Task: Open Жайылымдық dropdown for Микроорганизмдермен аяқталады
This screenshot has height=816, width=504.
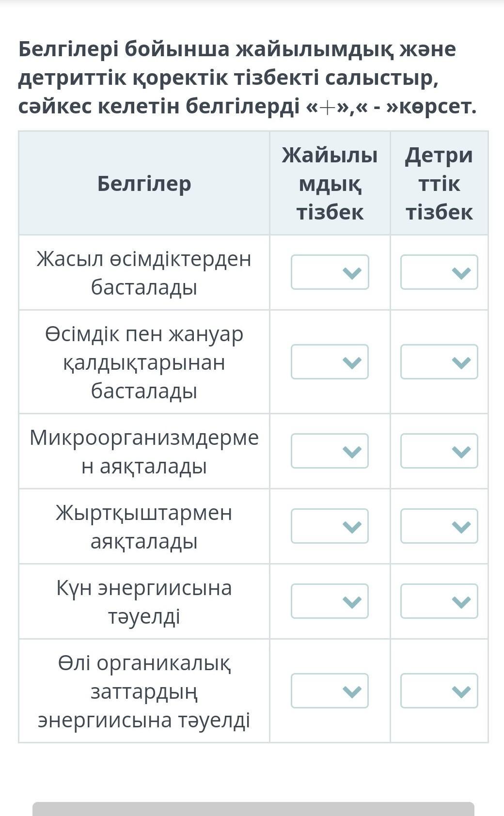Action: tap(330, 451)
